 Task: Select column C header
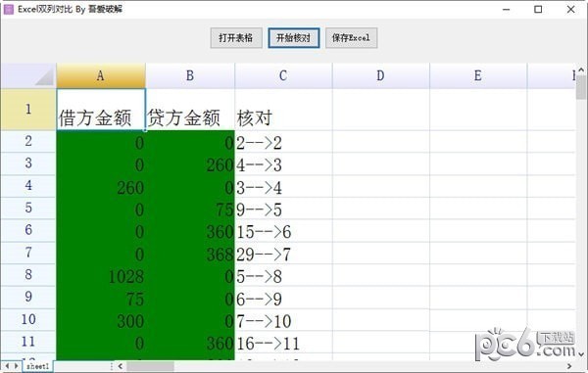[x=283, y=75]
